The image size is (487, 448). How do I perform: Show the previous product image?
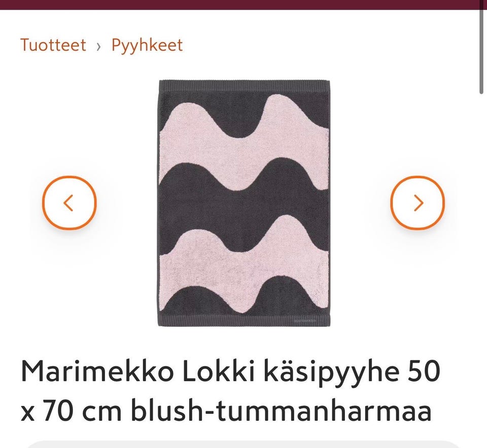tap(69, 203)
